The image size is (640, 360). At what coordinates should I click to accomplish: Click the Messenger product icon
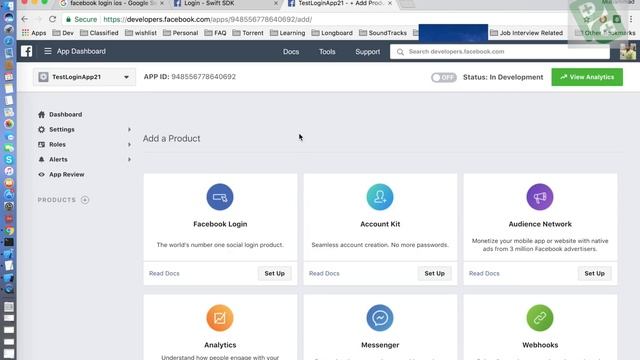(380, 318)
